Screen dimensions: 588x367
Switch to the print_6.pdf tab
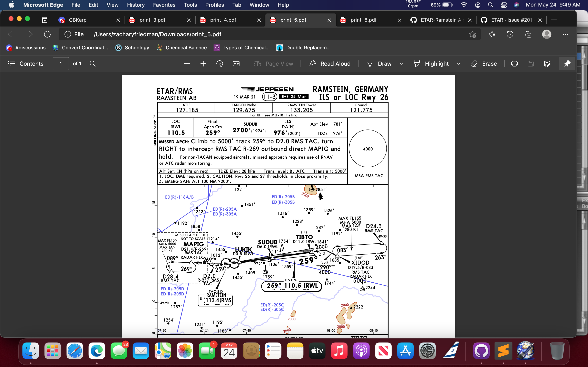(363, 20)
